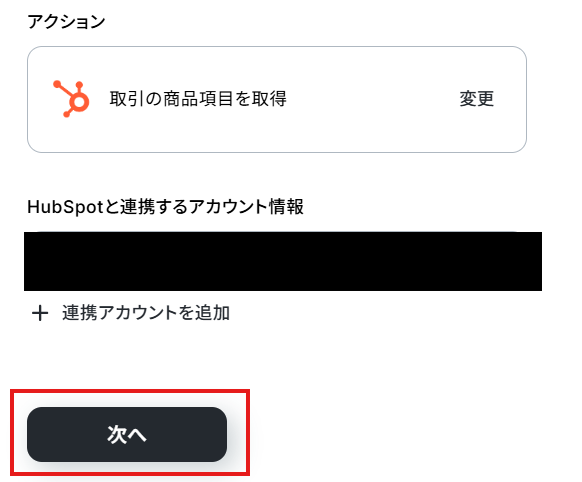Image resolution: width=582 pixels, height=482 pixels.
Task: Click the 取引の商品項目を取得 action title
Action: tap(198, 99)
